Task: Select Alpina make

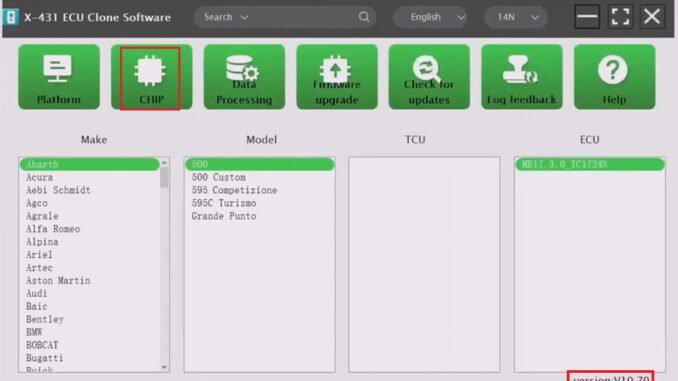Action: (90, 242)
